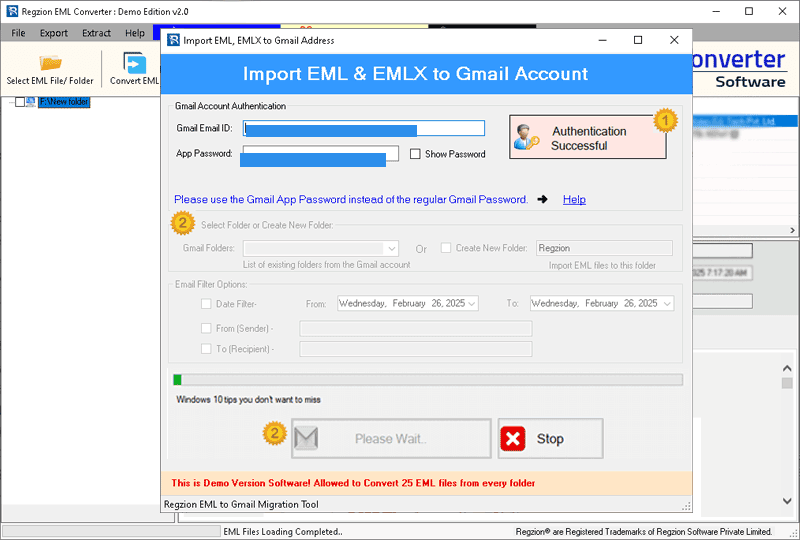Enable the Date Filter checkbox
The image size is (800, 540).
pos(206,304)
